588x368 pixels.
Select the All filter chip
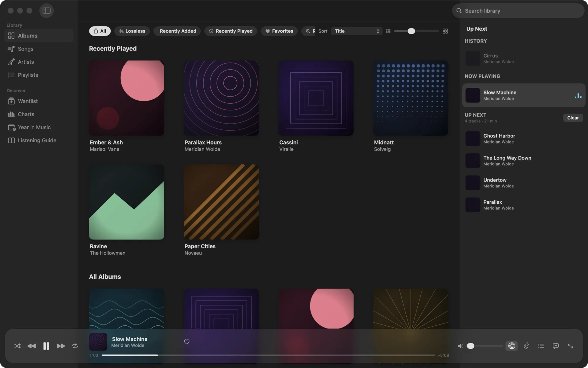[100, 31]
